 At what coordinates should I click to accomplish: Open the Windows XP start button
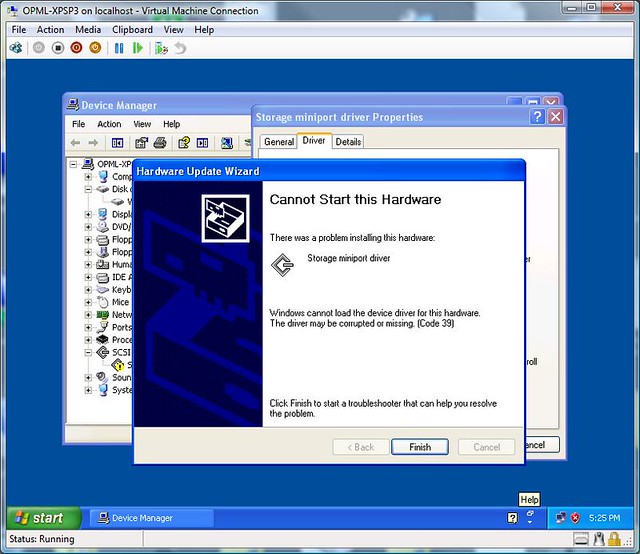point(39,518)
